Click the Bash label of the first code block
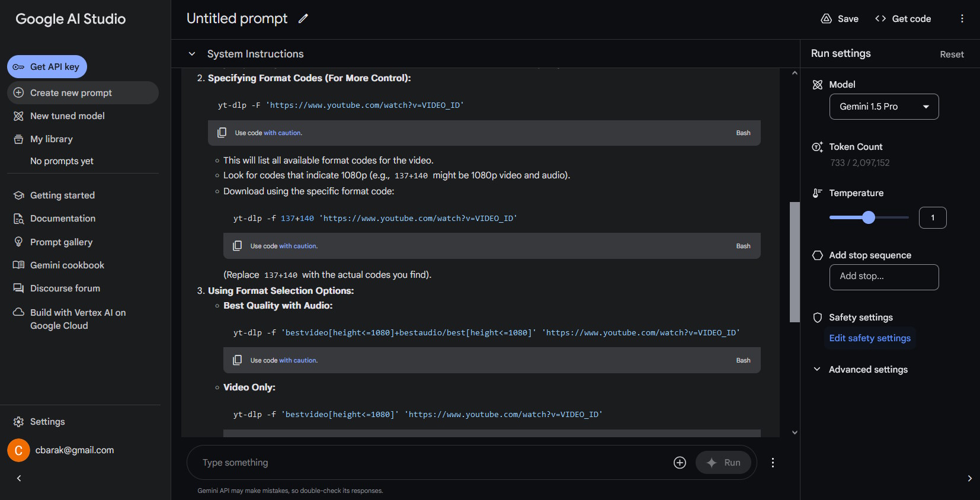This screenshot has height=500, width=980. [x=743, y=133]
